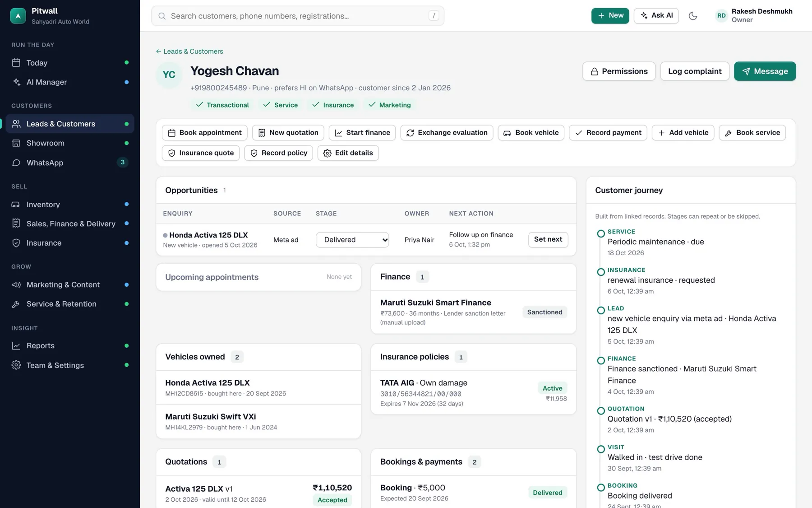The width and height of the screenshot is (812, 508).
Task: Click the Pitwall logo icon
Action: pos(18,16)
